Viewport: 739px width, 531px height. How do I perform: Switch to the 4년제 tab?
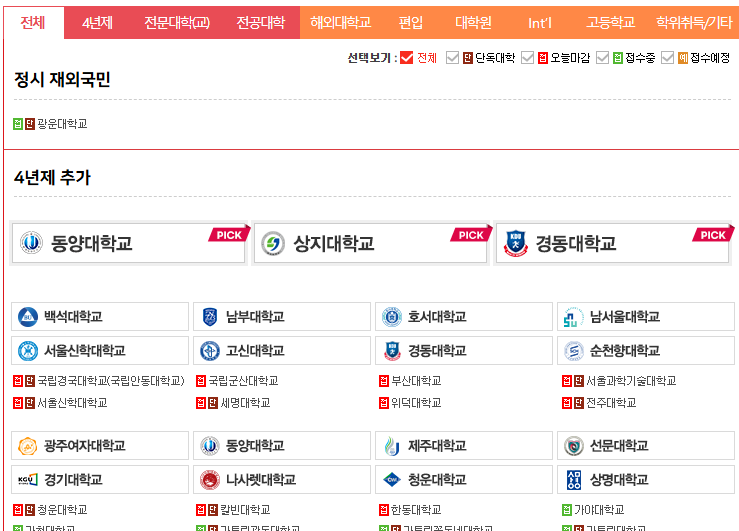tap(97, 23)
